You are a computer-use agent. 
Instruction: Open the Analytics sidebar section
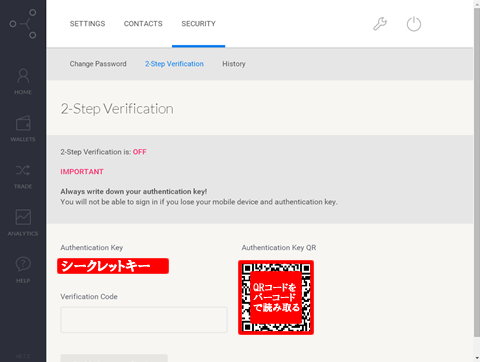(x=23, y=223)
